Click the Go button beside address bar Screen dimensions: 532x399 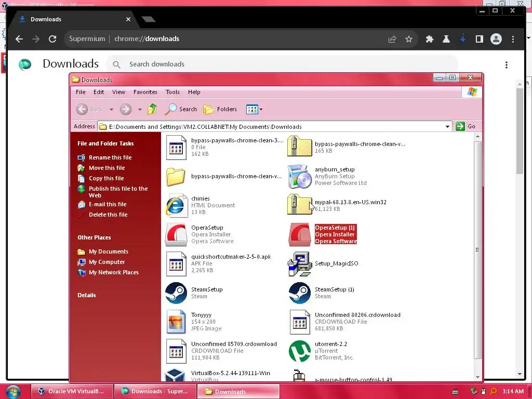466,126
